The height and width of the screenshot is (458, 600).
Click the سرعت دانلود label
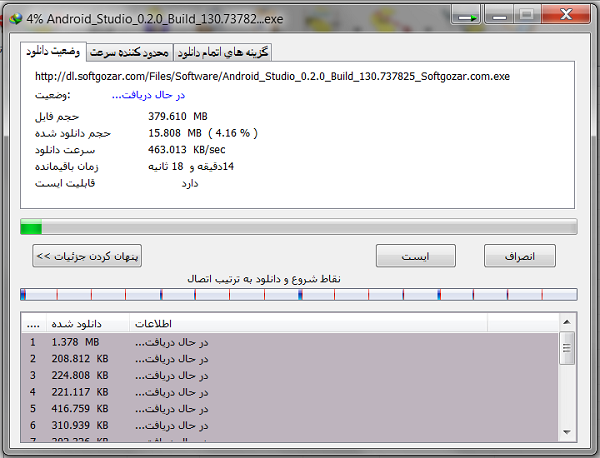pyautogui.click(x=65, y=150)
